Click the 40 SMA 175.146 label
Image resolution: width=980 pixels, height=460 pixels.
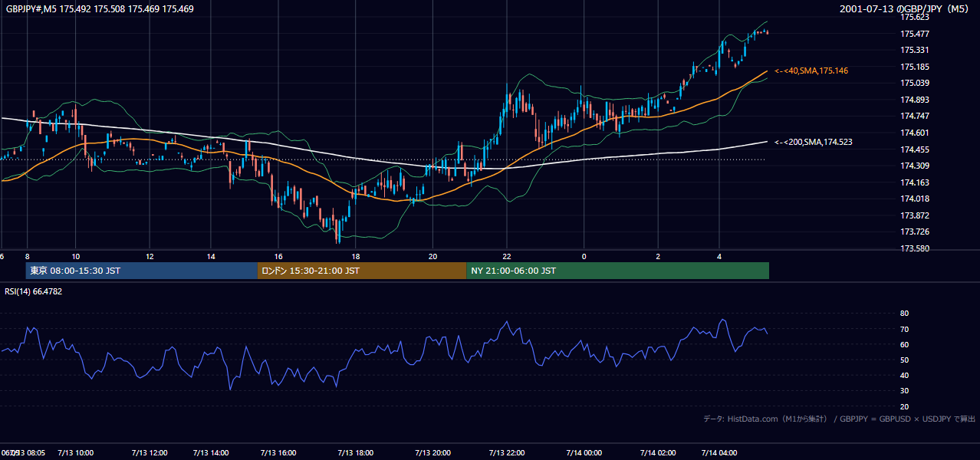[x=811, y=71]
